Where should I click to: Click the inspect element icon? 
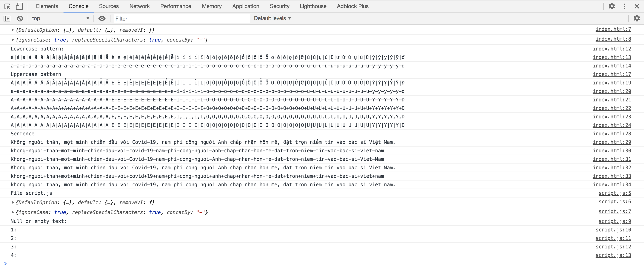(7, 6)
